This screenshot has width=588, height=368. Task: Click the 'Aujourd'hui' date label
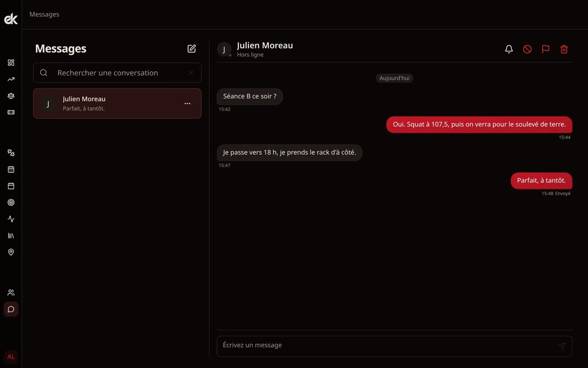(x=394, y=78)
